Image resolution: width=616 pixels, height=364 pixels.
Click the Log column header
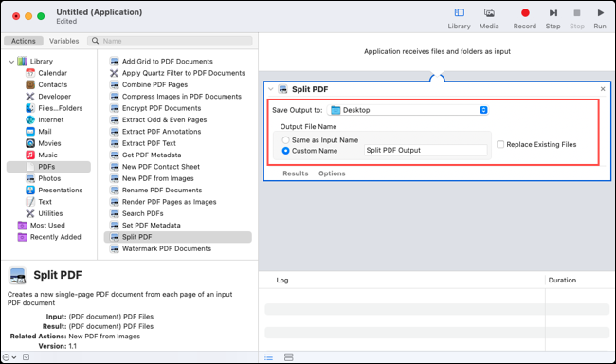282,281
